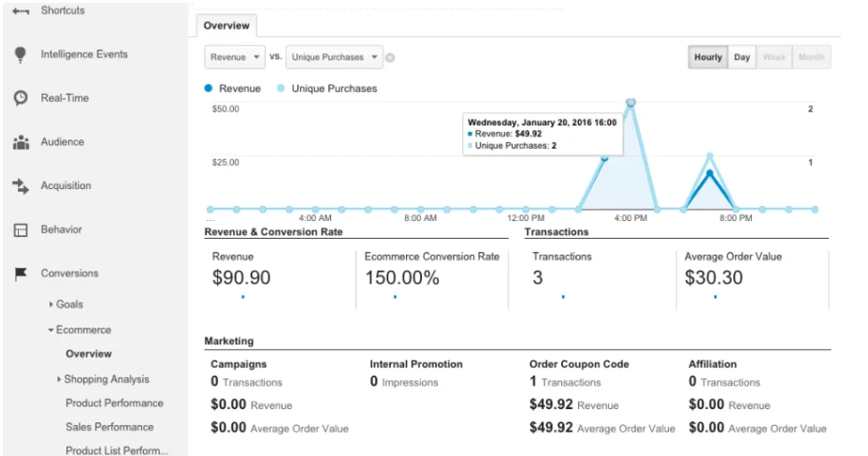This screenshot has width=868, height=456.
Task: Open the Product Performance report
Action: pos(115,403)
